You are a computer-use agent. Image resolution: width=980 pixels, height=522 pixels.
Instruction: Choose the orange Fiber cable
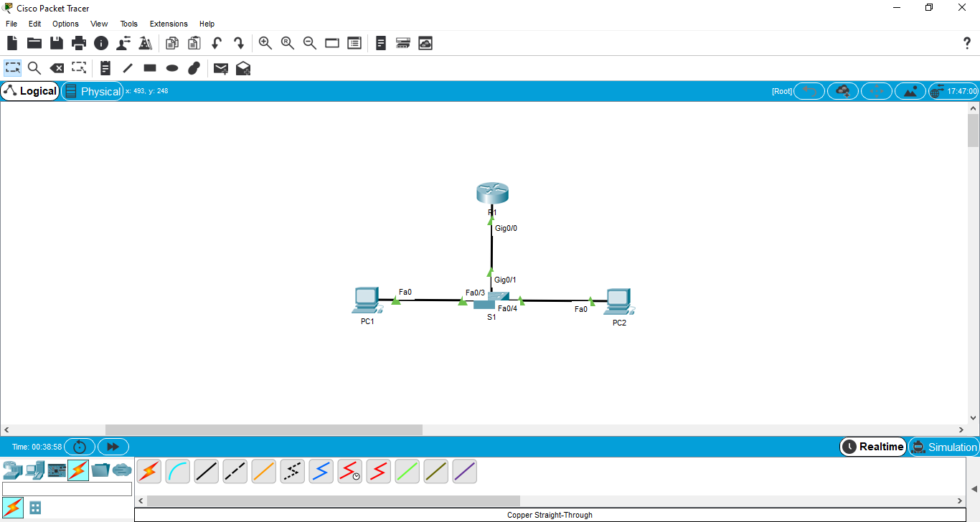(x=264, y=471)
